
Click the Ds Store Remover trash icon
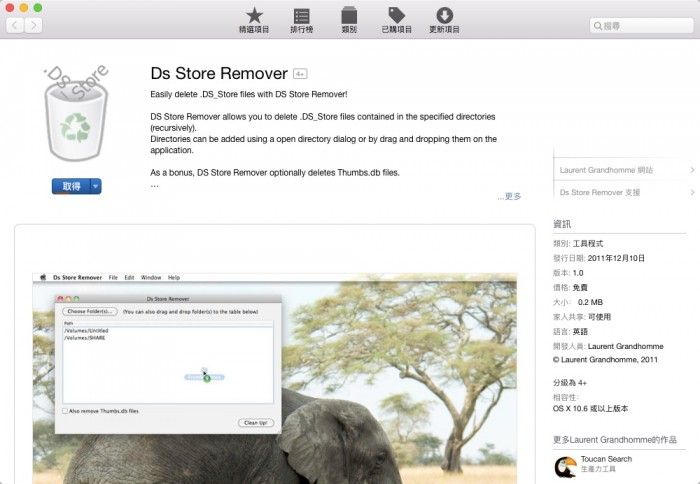(76, 113)
